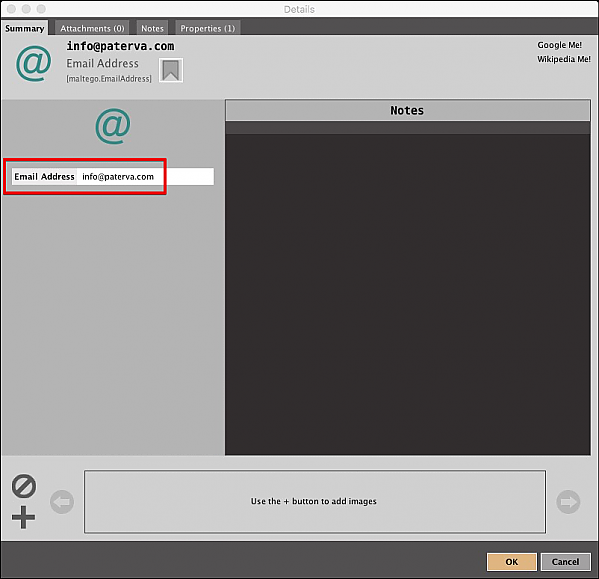Select the @ icon above Email Address field
Viewport: 599px width, 579px height.
[113, 126]
